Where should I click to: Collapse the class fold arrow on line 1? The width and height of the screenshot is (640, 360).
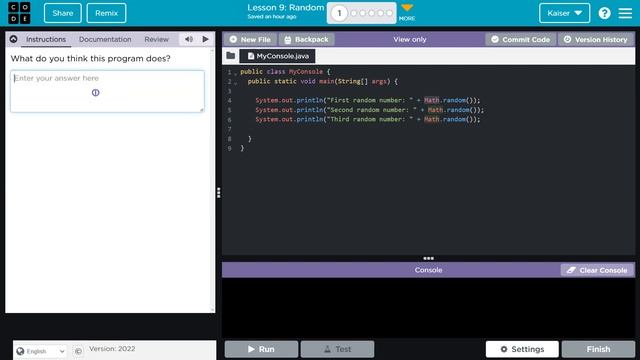[236, 73]
